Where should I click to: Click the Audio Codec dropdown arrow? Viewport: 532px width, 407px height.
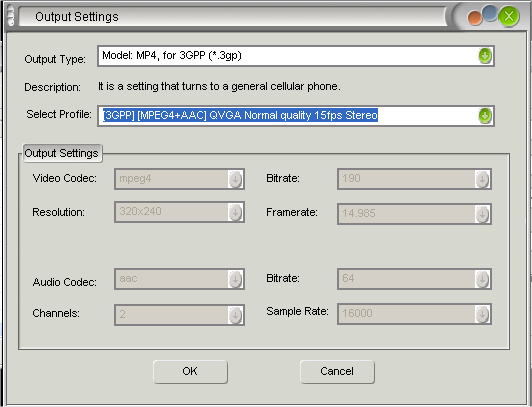point(235,279)
